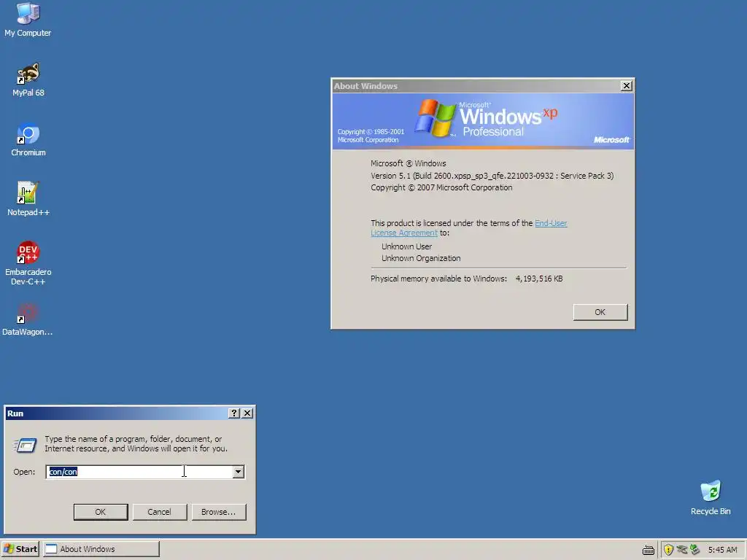Click the Version 5.1 build text line
This screenshot has width=747, height=560.
click(492, 176)
